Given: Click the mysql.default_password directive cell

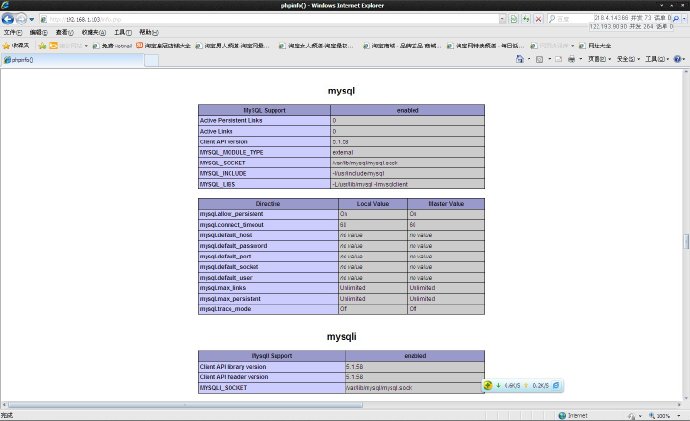Looking at the screenshot, I should pyautogui.click(x=268, y=246).
